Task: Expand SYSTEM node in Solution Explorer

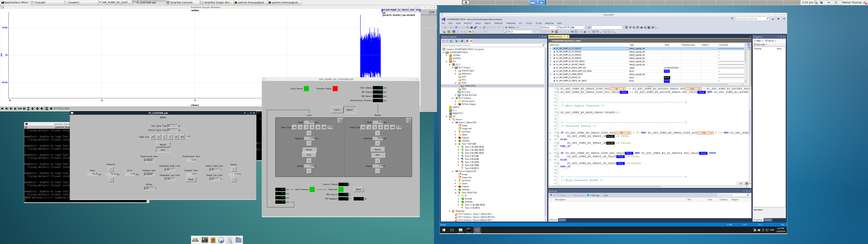Action: tap(447, 55)
